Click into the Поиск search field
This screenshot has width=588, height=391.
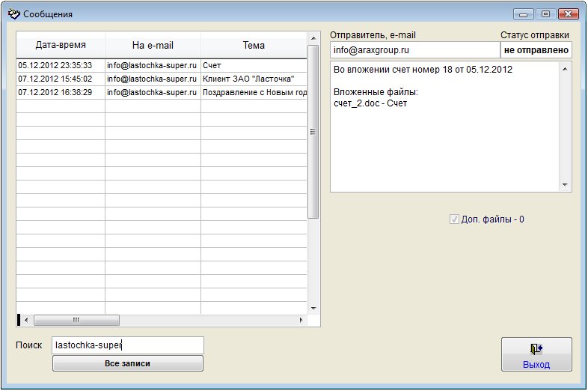tap(128, 345)
